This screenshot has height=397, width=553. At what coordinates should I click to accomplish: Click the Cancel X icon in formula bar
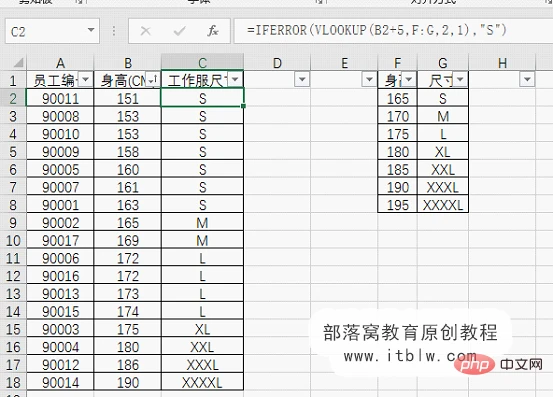coord(145,31)
